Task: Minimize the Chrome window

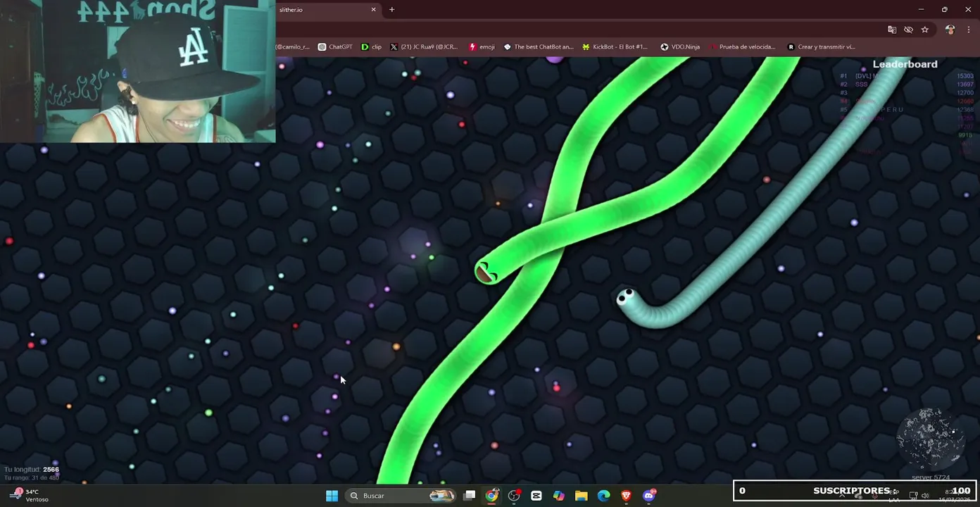Action: [x=921, y=10]
